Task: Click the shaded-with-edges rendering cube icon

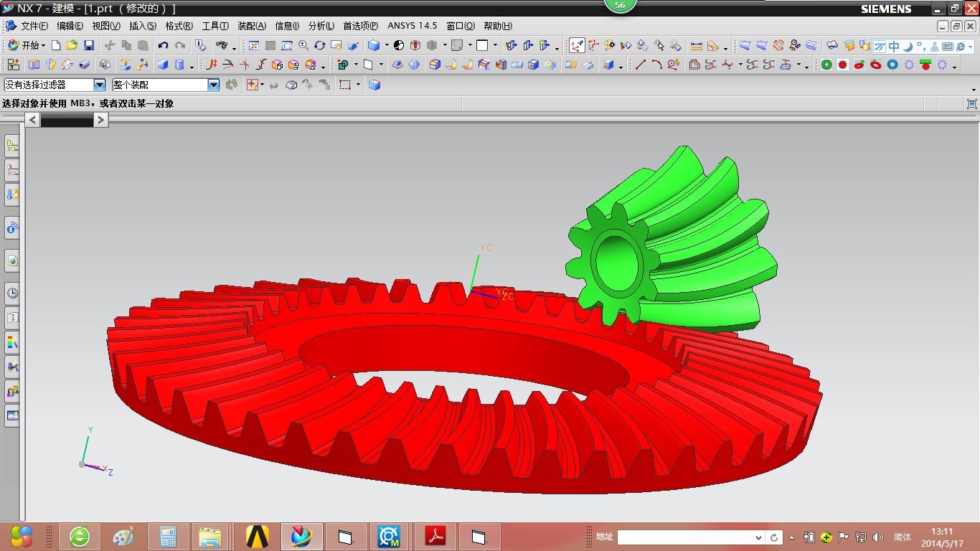Action: point(373,45)
